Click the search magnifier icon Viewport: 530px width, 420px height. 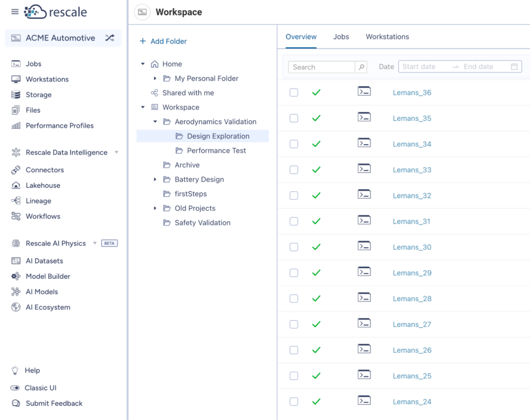tap(361, 67)
